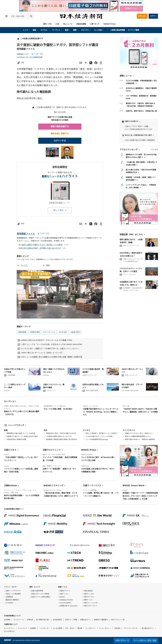
Task: Share to X icon above article
Action: [x=91, y=63]
